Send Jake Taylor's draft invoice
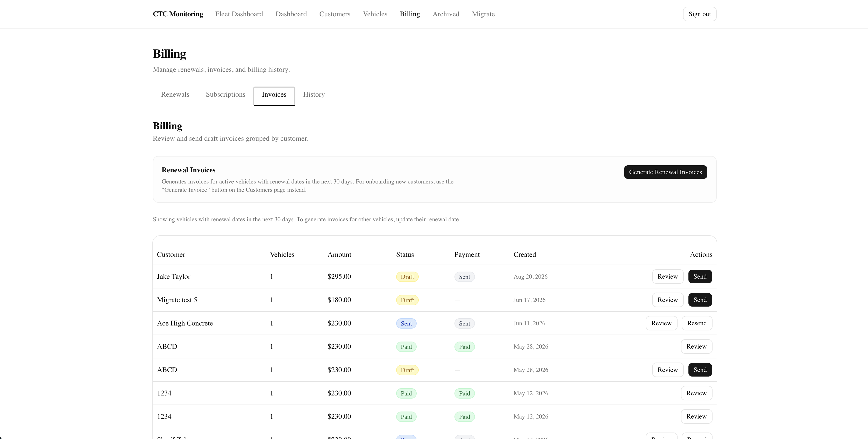This screenshot has height=439, width=868. [700, 277]
